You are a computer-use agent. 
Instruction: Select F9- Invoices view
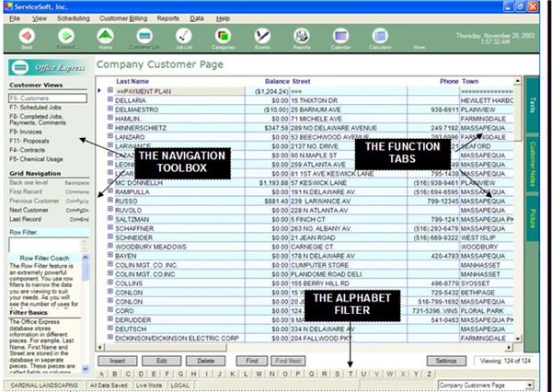coord(26,132)
